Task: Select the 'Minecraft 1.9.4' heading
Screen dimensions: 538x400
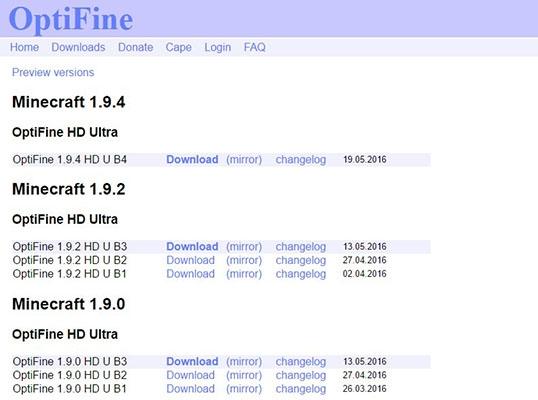Action: pyautogui.click(x=69, y=102)
